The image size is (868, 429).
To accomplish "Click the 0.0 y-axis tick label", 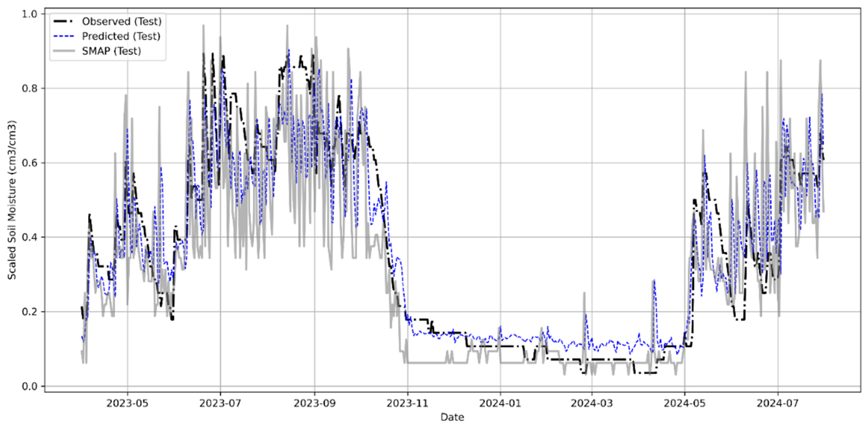I will click(x=29, y=387).
